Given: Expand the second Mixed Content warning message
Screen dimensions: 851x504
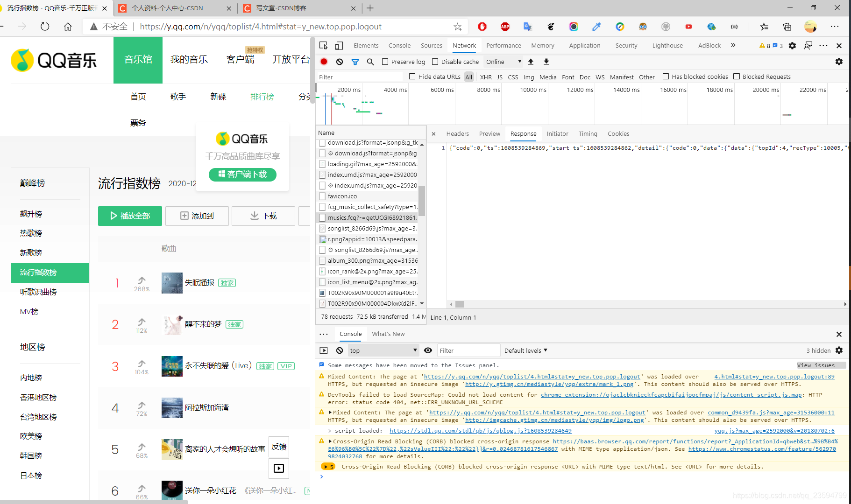Looking at the screenshot, I should point(330,413).
